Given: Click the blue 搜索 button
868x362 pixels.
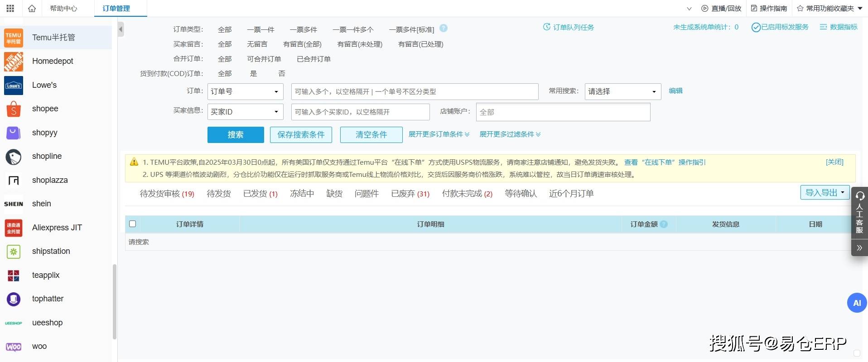Looking at the screenshot, I should coord(235,134).
